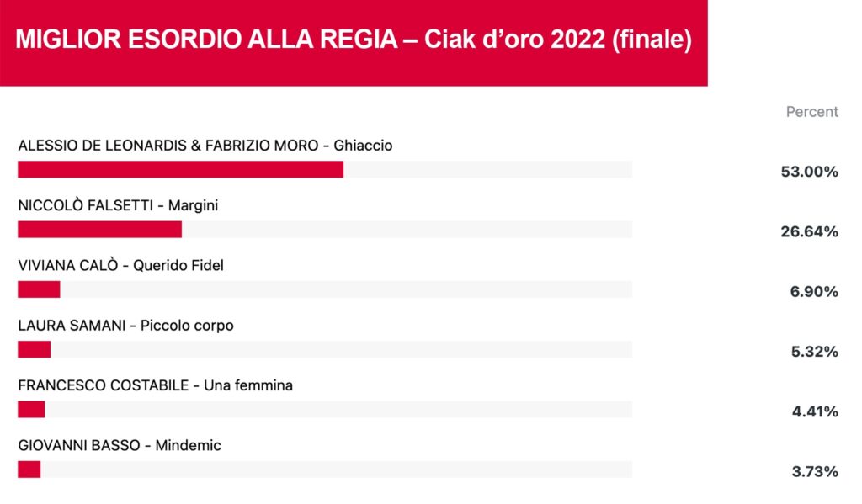Click the red Querido Fidel bar
The width and height of the screenshot is (862, 504).
pos(39,289)
